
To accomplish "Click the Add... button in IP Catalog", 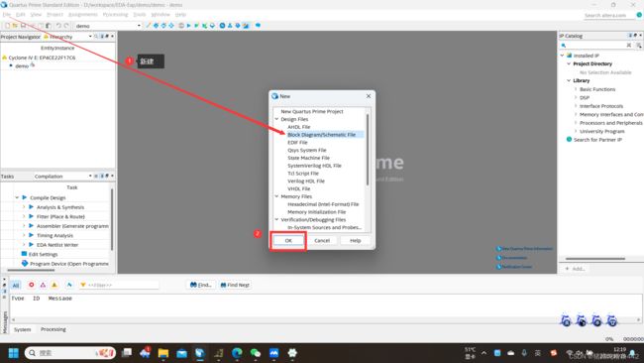I will [575, 269].
